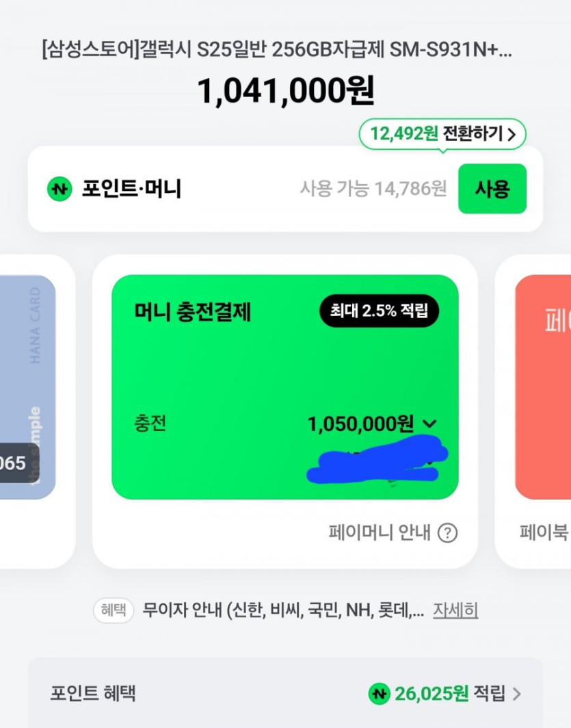Switch to the blue Hana Card
This screenshot has height=728, width=571.
click(27, 387)
